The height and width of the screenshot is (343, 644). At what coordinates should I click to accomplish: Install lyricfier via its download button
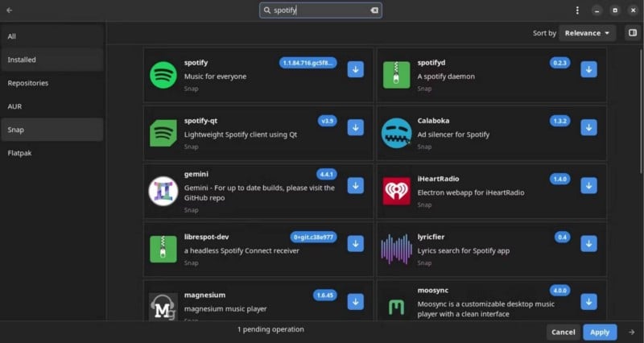pyautogui.click(x=588, y=244)
